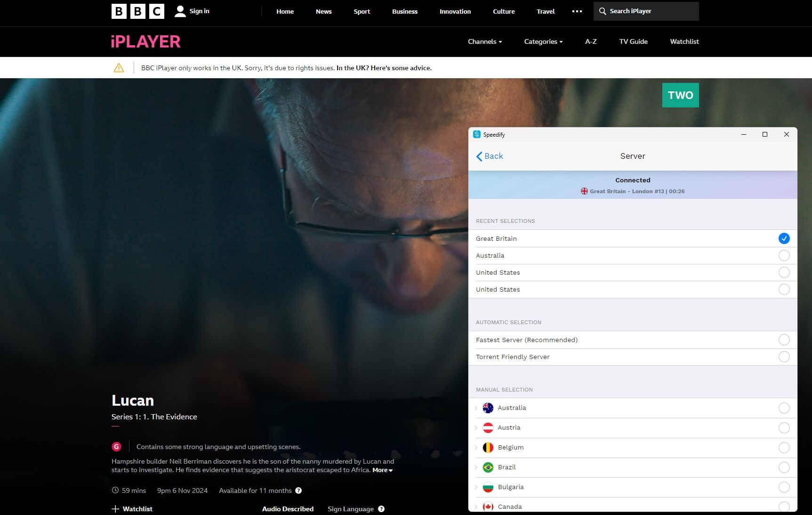Open News in BBC navigation

323,11
